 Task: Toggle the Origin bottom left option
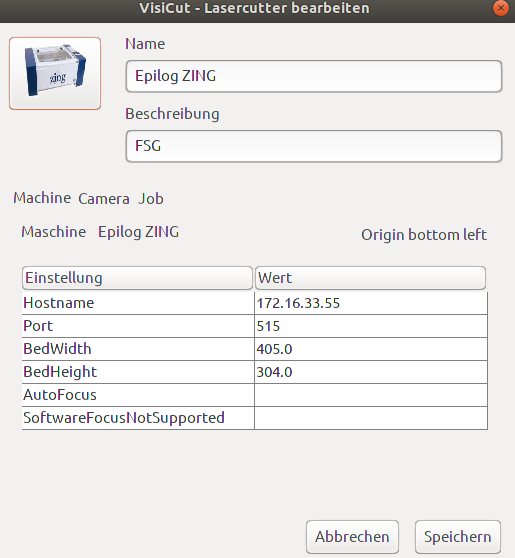tap(424, 235)
